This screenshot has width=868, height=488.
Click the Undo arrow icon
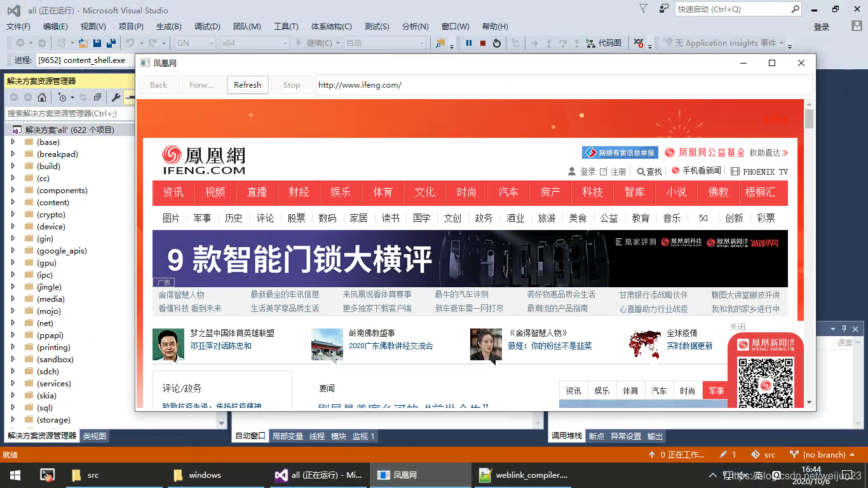coord(130,43)
